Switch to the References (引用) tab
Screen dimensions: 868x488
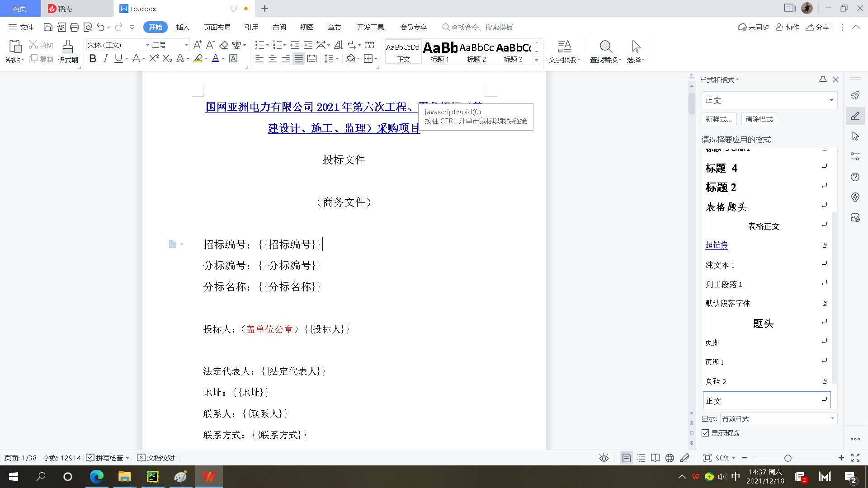[x=252, y=27]
